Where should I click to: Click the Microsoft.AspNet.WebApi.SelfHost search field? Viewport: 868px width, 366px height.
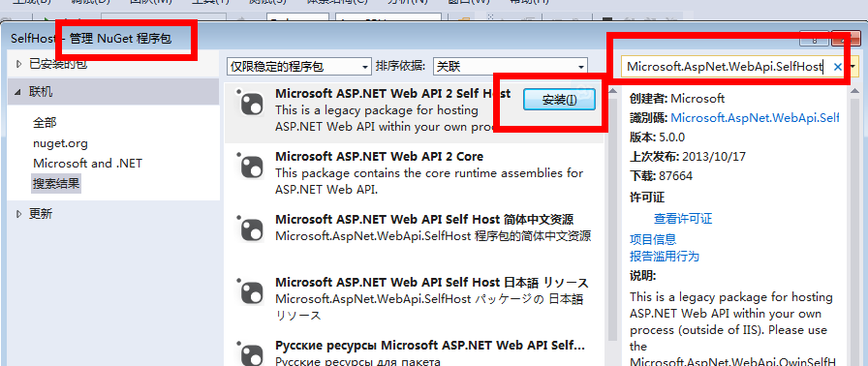[727, 67]
